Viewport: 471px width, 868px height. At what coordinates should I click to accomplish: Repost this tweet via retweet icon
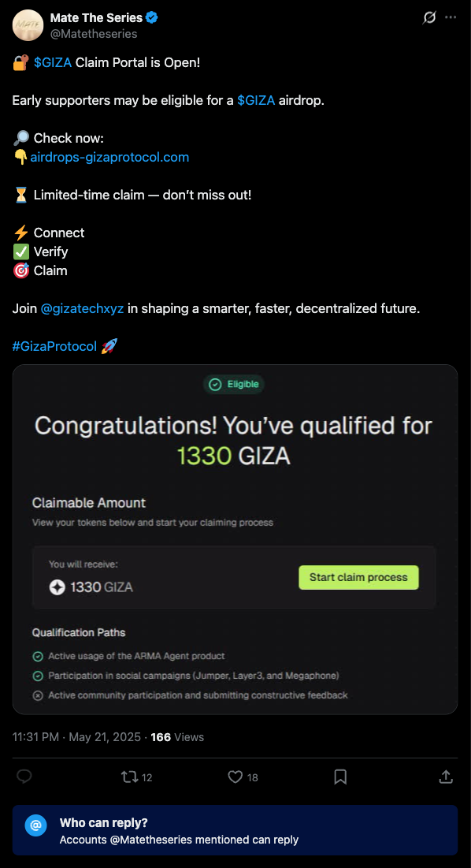(x=129, y=777)
